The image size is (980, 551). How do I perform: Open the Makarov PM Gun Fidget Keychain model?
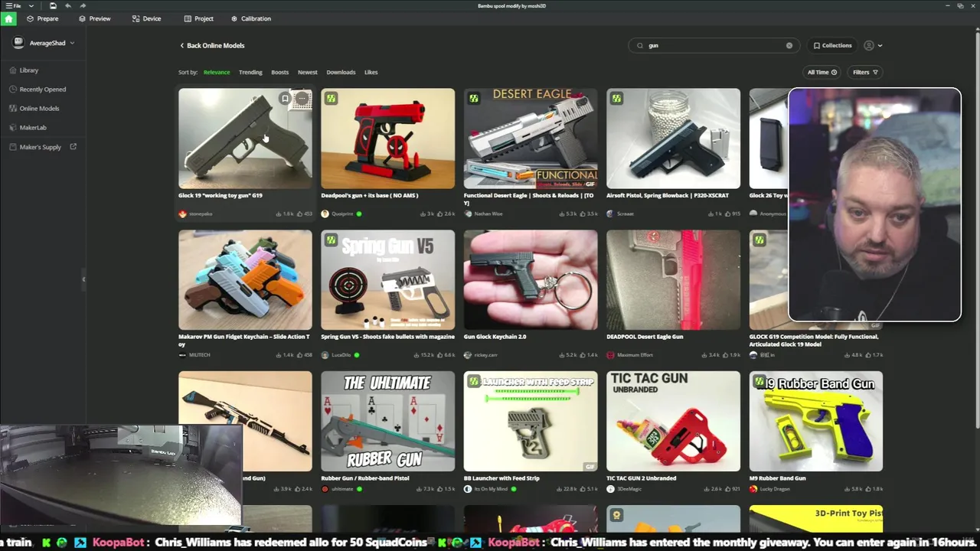(x=245, y=280)
